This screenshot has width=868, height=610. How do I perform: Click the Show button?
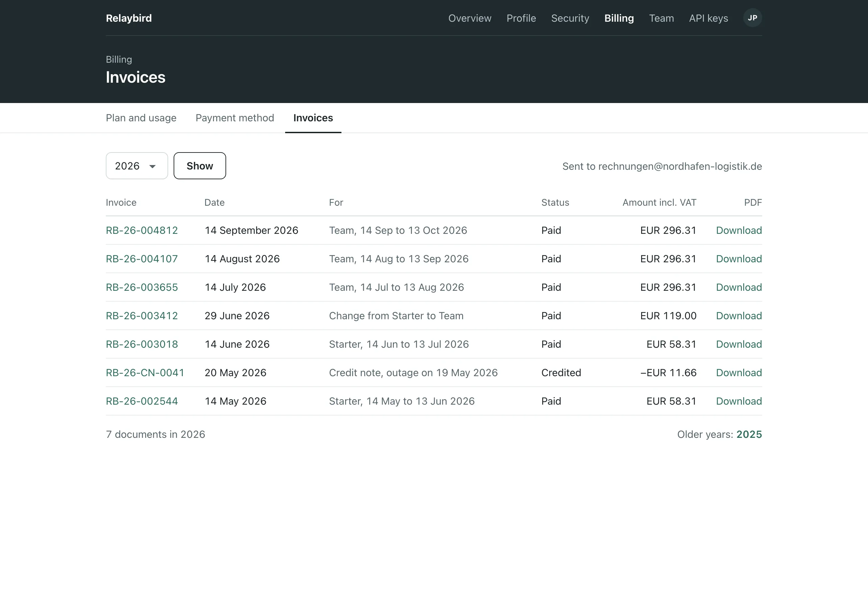(x=200, y=166)
